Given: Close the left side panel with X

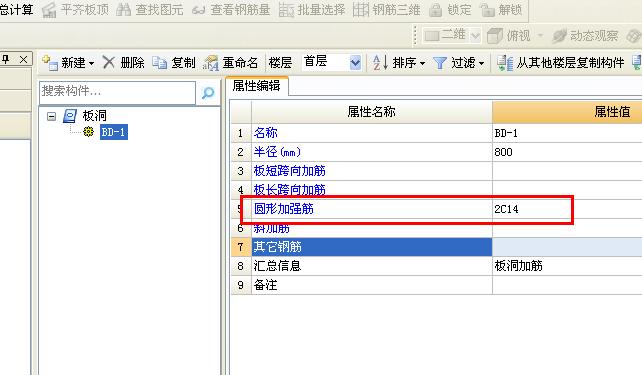Looking at the screenshot, I should coord(24,60).
